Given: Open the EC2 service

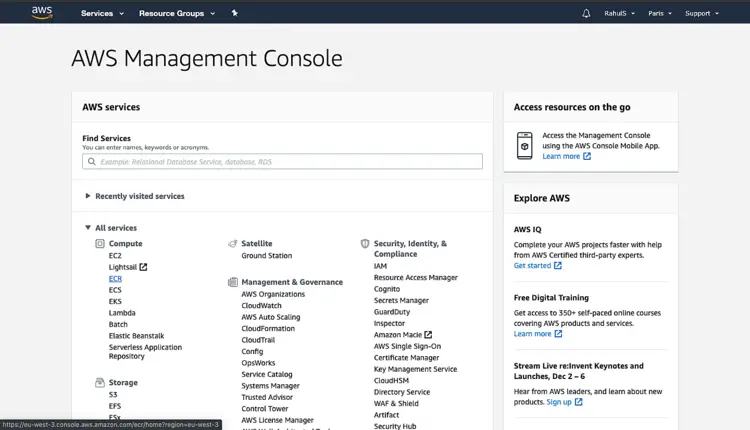Looking at the screenshot, I should 115,255.
